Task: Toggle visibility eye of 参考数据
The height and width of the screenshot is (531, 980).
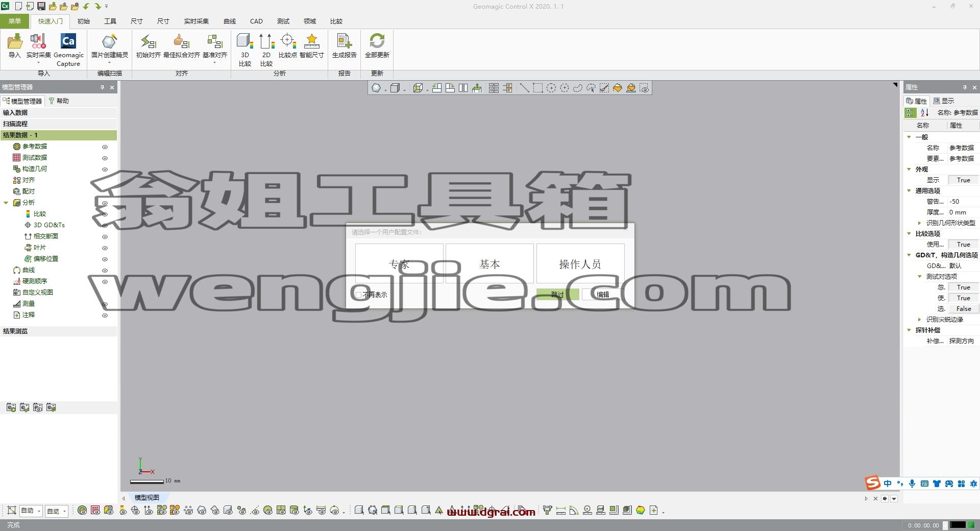Action: (105, 147)
